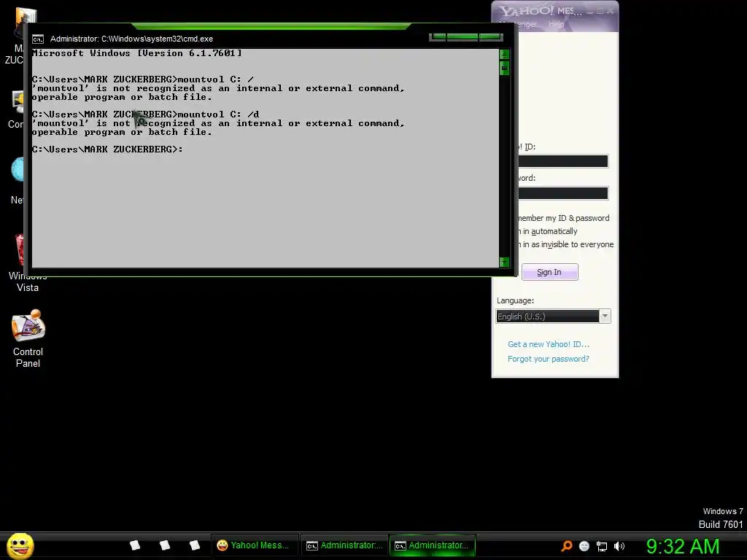The width and height of the screenshot is (747, 560).
Task: Click the Administrator cmd.exe title bar text
Action: click(x=131, y=39)
